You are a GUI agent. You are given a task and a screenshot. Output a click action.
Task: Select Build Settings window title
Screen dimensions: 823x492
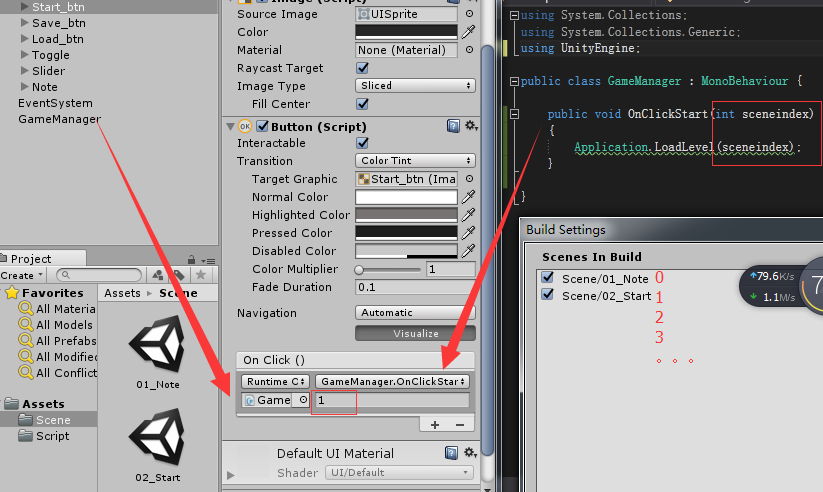coord(565,230)
